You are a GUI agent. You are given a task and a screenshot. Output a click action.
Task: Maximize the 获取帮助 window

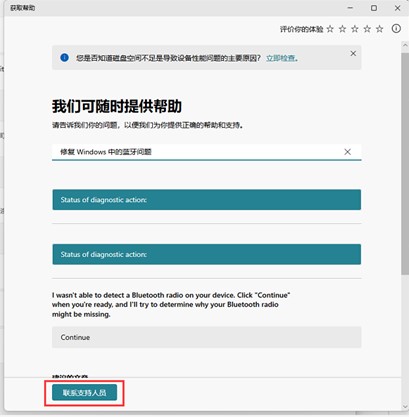point(374,8)
